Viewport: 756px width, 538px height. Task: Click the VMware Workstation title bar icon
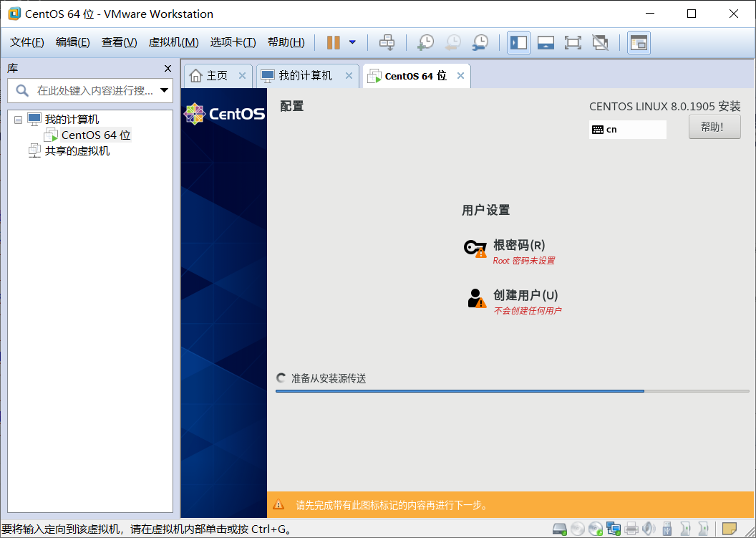click(x=14, y=14)
